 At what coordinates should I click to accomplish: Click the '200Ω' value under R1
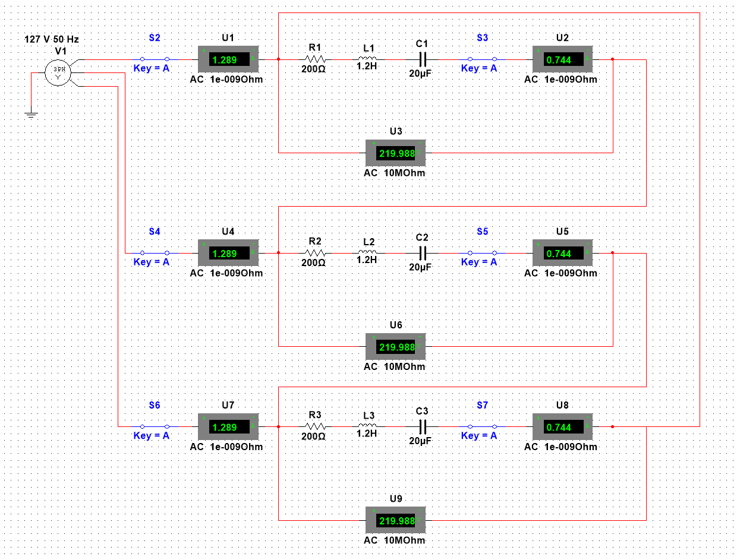[314, 69]
